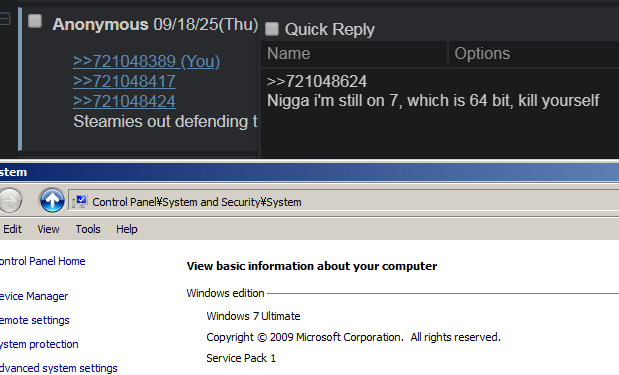Tick the checkbox beside the Anonymous post
The image size is (619, 375).
(35, 21)
